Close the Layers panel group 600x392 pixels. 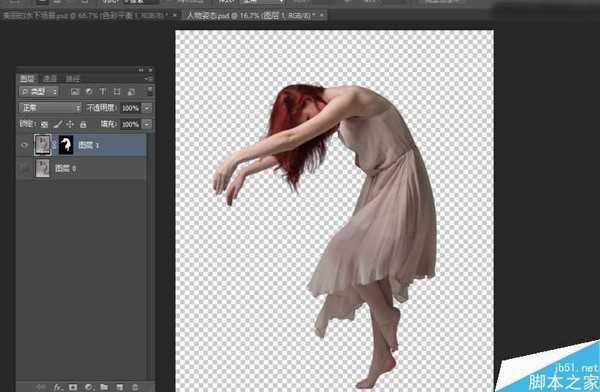pos(150,70)
